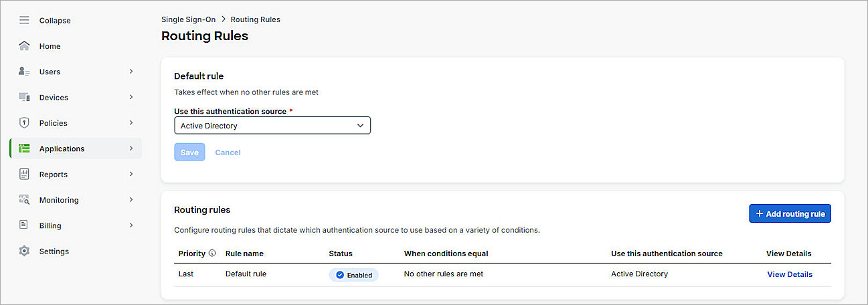Open View Details link for Default rule
The width and height of the screenshot is (868, 305).
coord(790,274)
